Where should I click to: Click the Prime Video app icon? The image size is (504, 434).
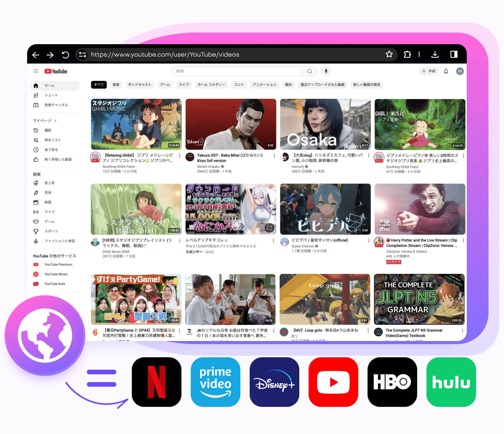pos(216,382)
